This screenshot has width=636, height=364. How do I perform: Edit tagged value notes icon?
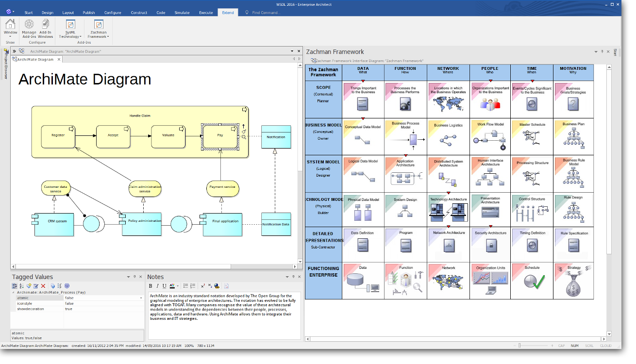click(x=36, y=286)
